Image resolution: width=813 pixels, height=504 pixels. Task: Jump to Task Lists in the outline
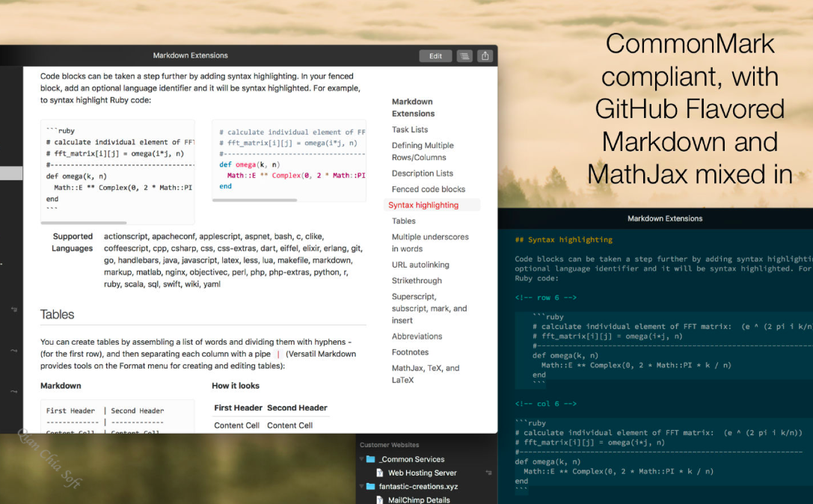click(410, 129)
